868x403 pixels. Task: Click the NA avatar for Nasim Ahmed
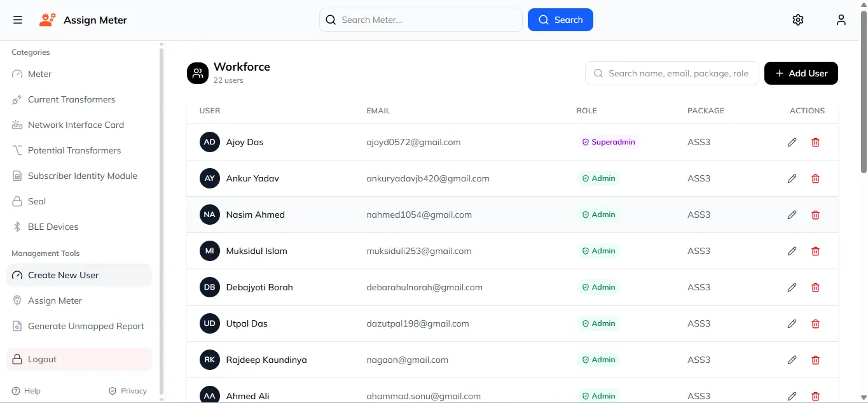tap(210, 215)
